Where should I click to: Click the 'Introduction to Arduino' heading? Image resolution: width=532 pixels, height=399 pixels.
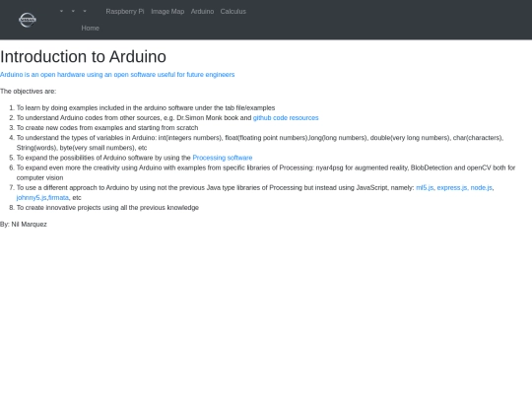coord(83,57)
